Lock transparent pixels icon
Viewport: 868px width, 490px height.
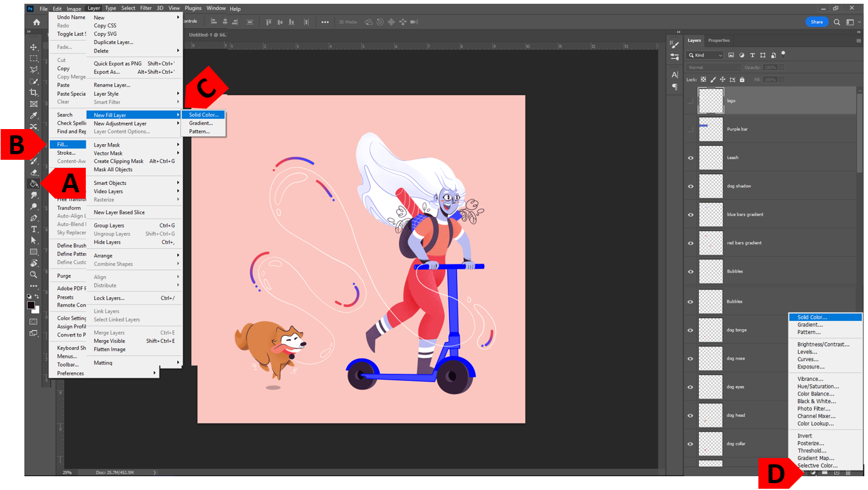(x=703, y=80)
